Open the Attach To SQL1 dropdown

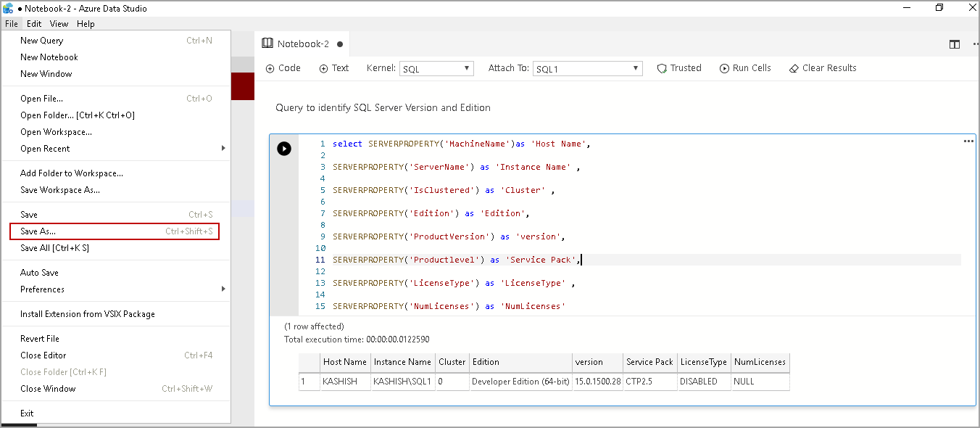587,69
